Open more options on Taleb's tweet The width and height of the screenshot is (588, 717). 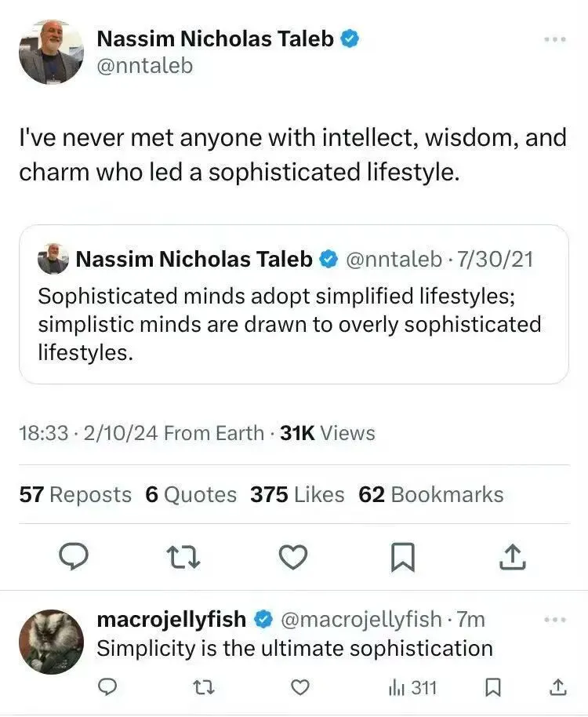[x=554, y=39]
